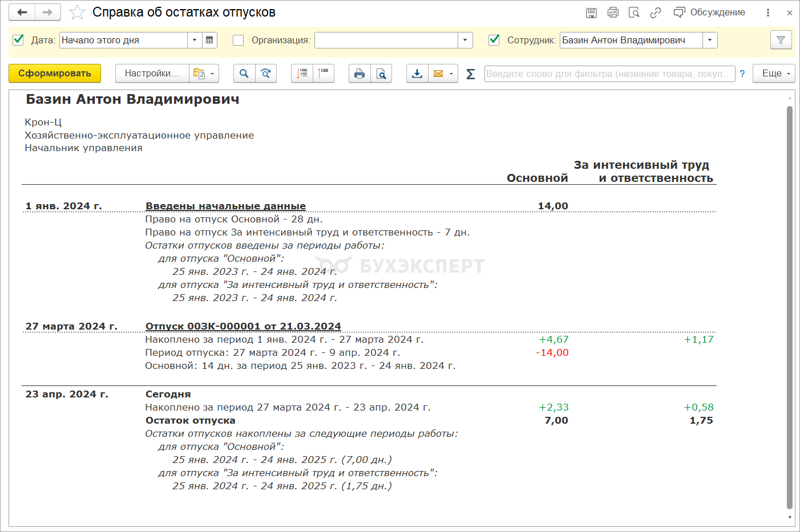800x532 pixels.
Task: Click the find magnifier icon
Action: pos(244,74)
